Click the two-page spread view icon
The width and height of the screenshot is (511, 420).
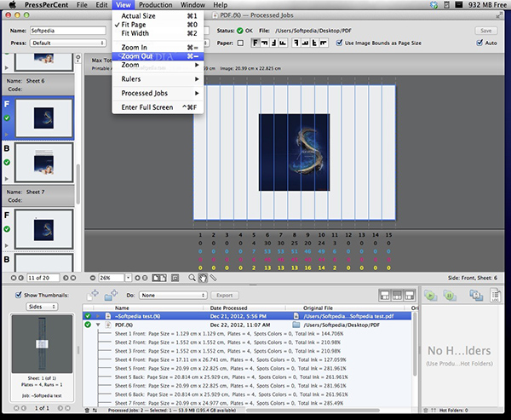(159, 278)
